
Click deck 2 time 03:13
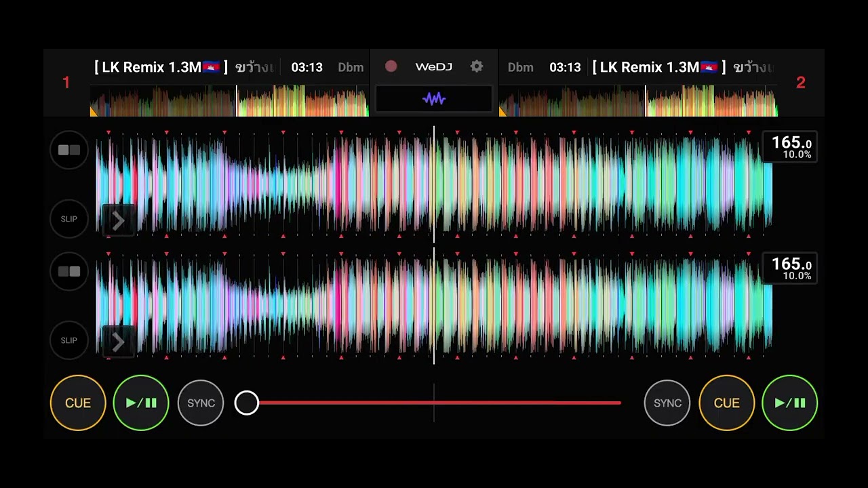pos(565,67)
